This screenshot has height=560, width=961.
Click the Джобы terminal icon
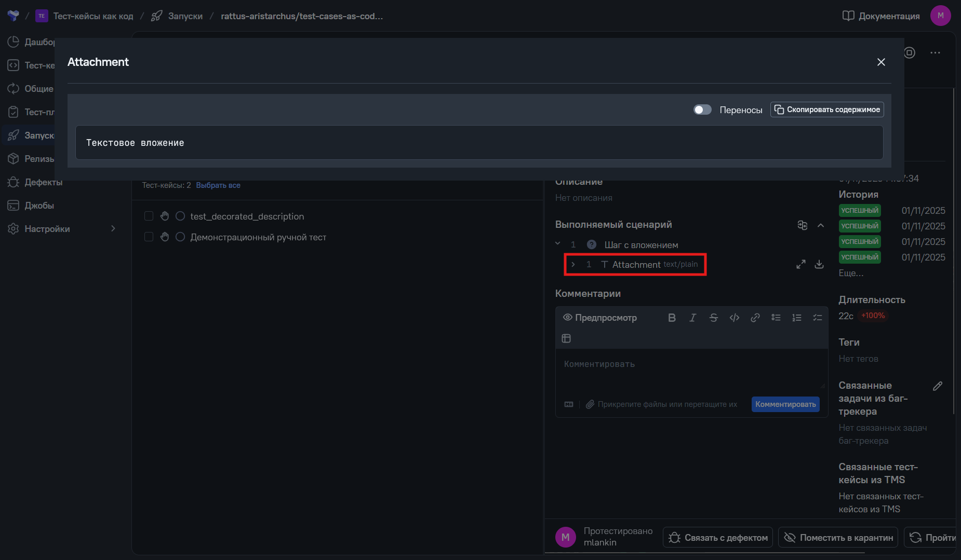click(14, 206)
